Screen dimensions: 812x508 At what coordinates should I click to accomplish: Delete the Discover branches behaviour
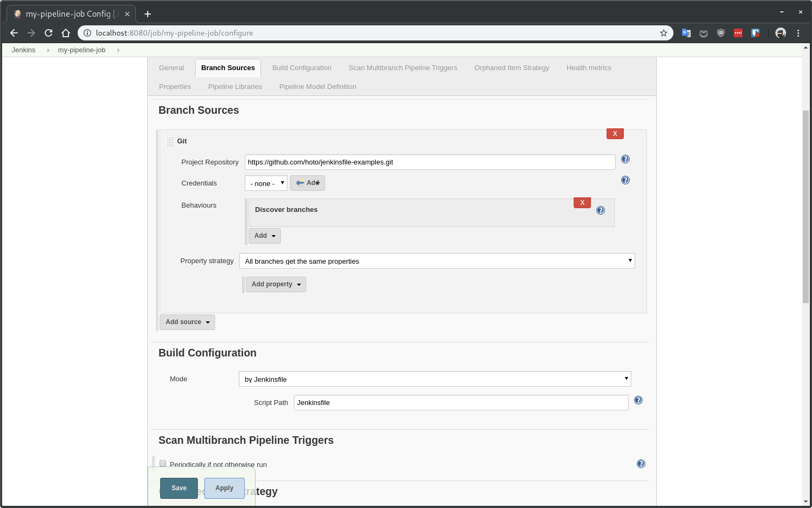tap(582, 203)
